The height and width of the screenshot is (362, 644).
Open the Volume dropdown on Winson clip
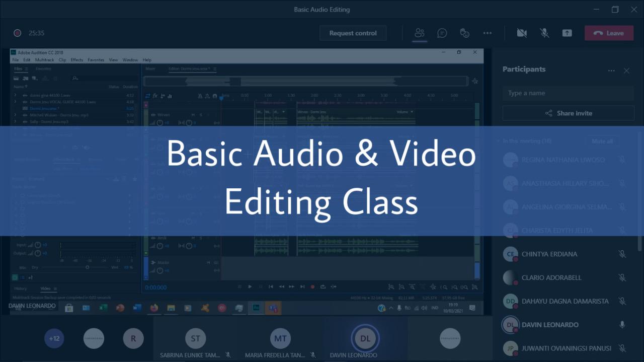405,112
